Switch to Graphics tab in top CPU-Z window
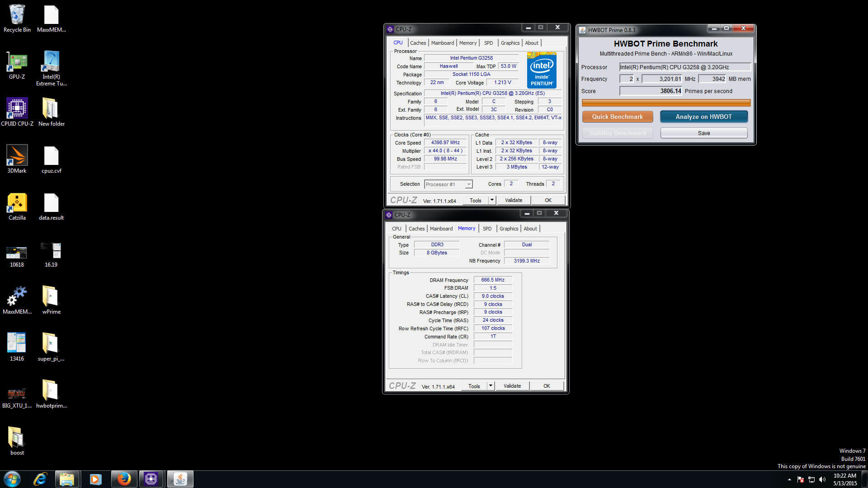 [x=510, y=43]
